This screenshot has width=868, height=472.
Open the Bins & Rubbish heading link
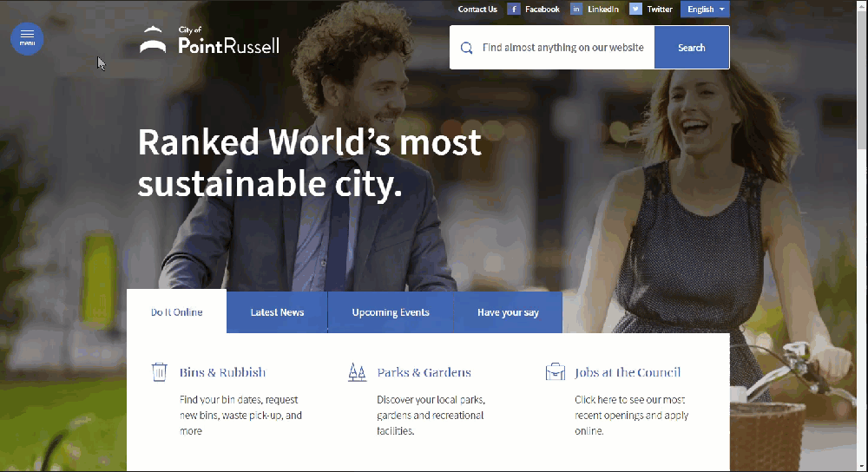tap(222, 372)
